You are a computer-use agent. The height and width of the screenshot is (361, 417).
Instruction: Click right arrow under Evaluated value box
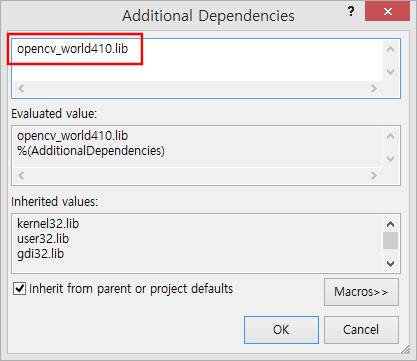coord(374,175)
